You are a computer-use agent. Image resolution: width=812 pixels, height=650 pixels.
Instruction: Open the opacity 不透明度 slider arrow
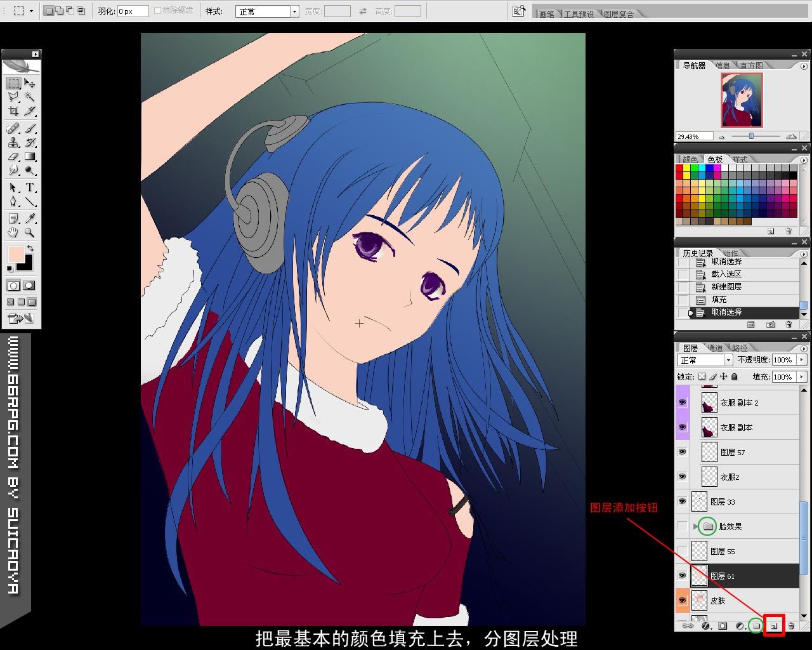click(802, 360)
